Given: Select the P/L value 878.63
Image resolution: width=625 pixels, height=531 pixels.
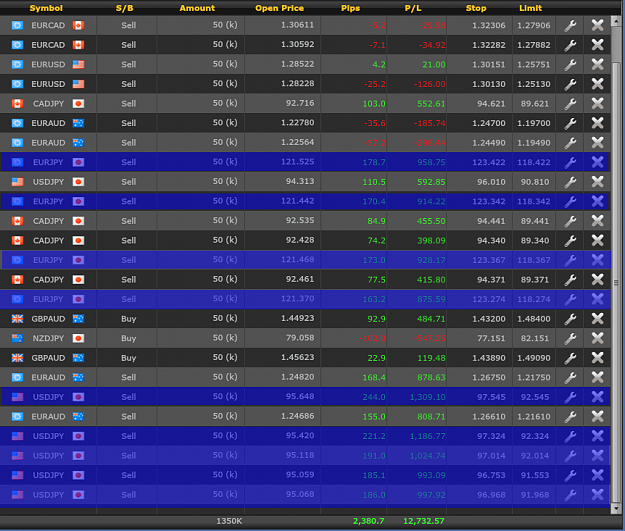Looking at the screenshot, I should (431, 378).
